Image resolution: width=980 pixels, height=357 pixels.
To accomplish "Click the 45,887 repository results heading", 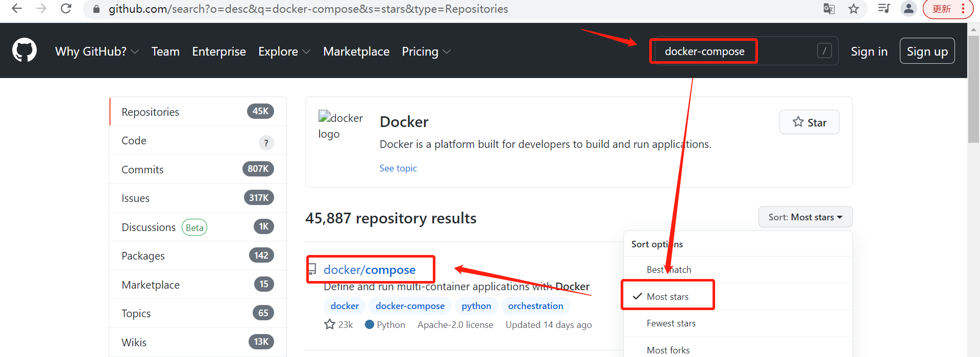I will (x=391, y=218).
